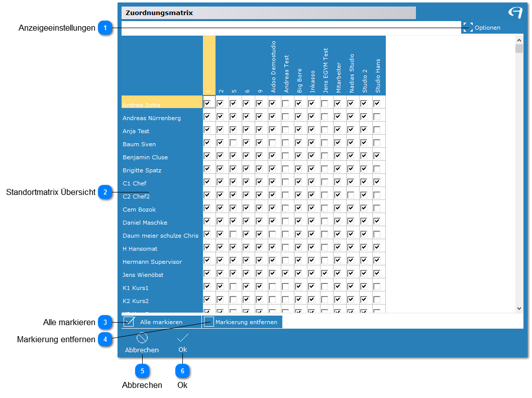Toggle Jens Wienöbst checkbox for Andreas Test
Screen dimensions: 532x398
click(x=285, y=273)
